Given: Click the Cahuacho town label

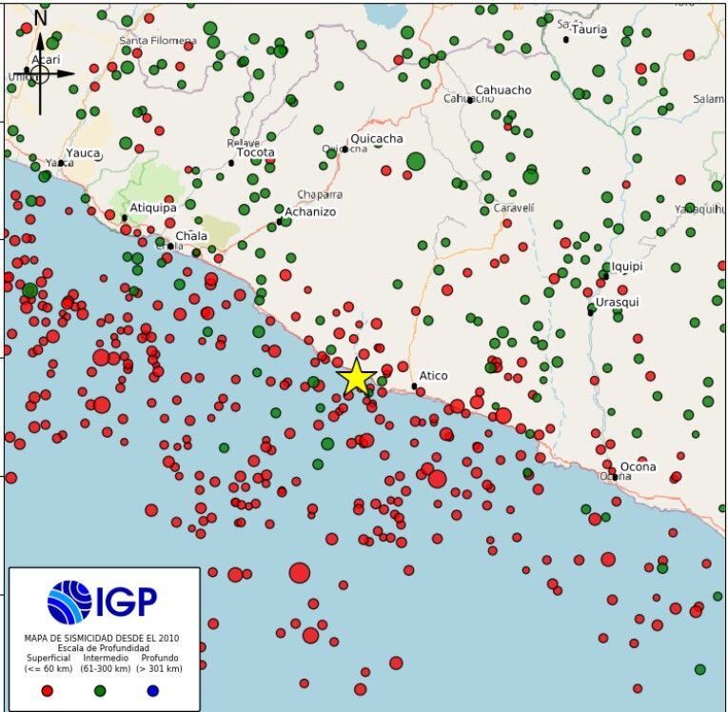Looking at the screenshot, I should click(503, 90).
